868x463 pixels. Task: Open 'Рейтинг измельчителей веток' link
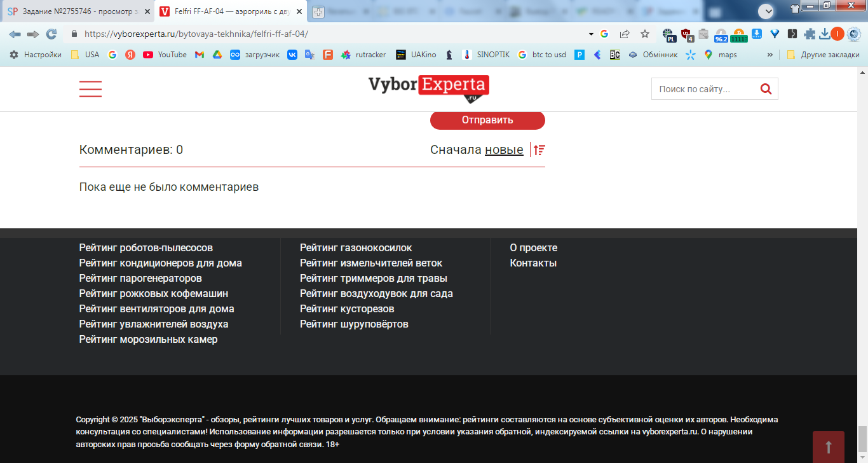point(371,263)
